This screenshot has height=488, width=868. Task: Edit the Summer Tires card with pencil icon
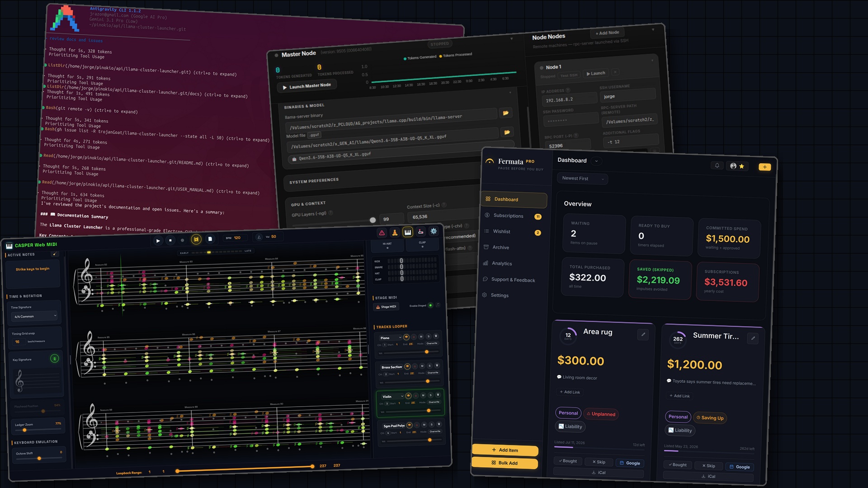coord(753,338)
